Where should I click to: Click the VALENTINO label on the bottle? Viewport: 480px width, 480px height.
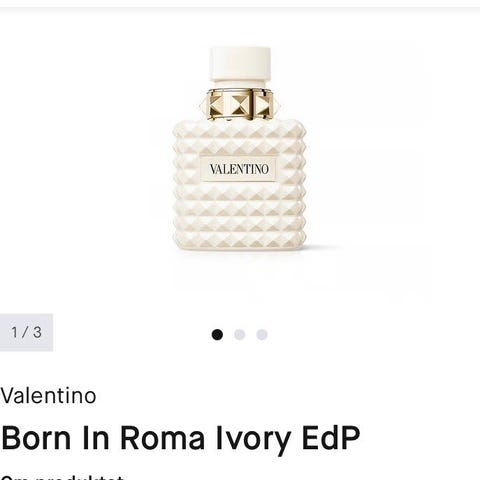coord(239,169)
